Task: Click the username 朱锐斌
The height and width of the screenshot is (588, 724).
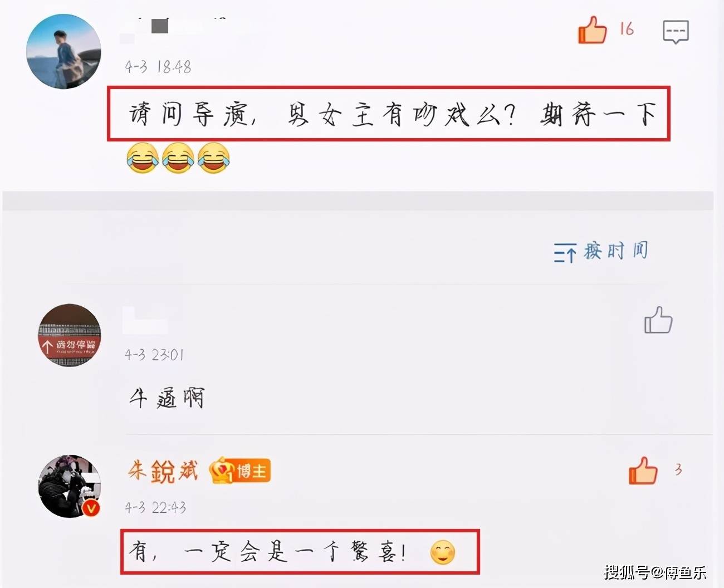Action: click(x=163, y=471)
